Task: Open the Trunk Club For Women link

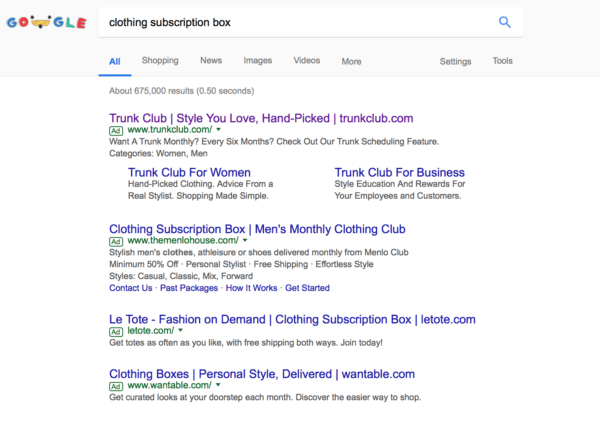Action: coord(189,173)
